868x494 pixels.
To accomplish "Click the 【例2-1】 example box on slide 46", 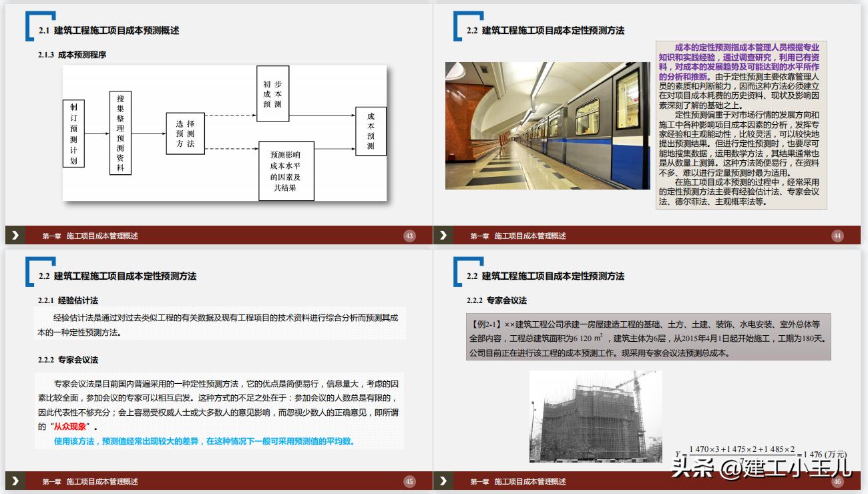I will tap(648, 339).
